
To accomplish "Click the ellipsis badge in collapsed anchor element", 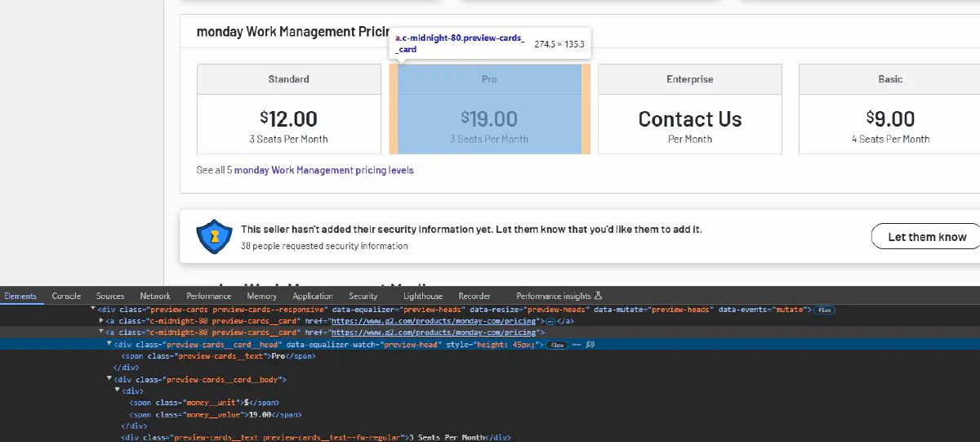I will (x=550, y=321).
